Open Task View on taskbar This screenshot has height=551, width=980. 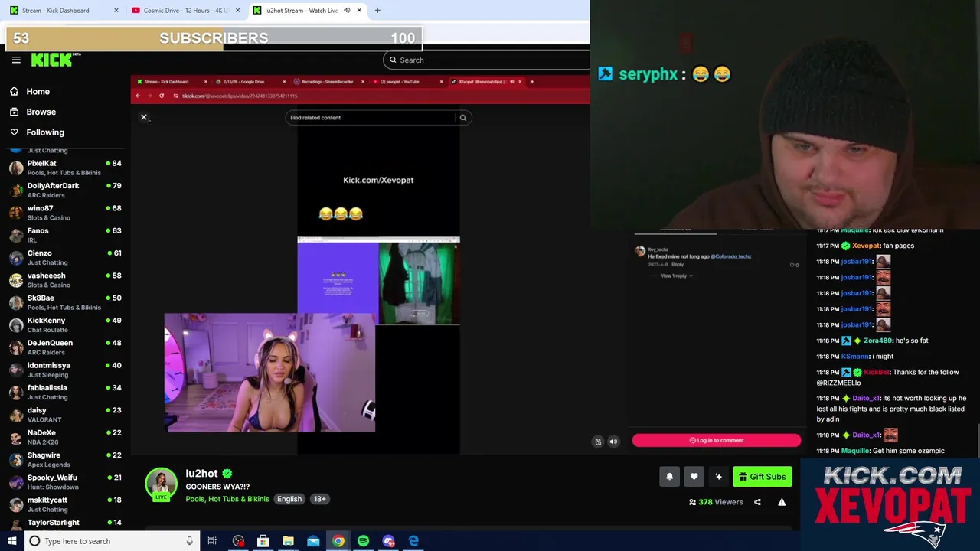(x=212, y=541)
